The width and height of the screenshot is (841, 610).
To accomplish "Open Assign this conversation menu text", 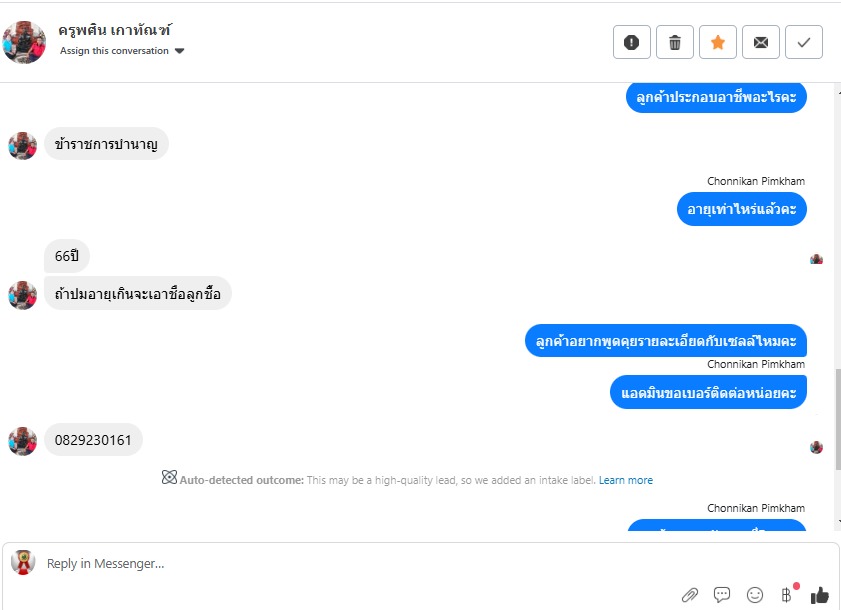I will click(x=114, y=50).
